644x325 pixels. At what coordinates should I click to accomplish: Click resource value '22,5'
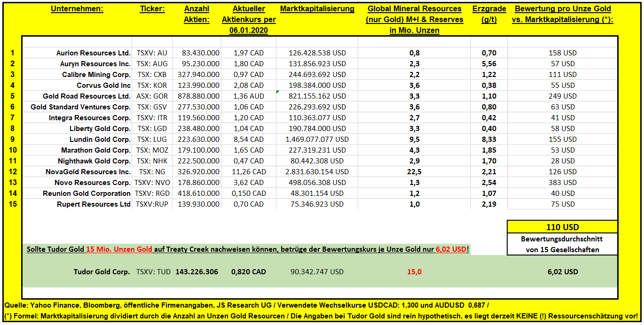click(414, 172)
